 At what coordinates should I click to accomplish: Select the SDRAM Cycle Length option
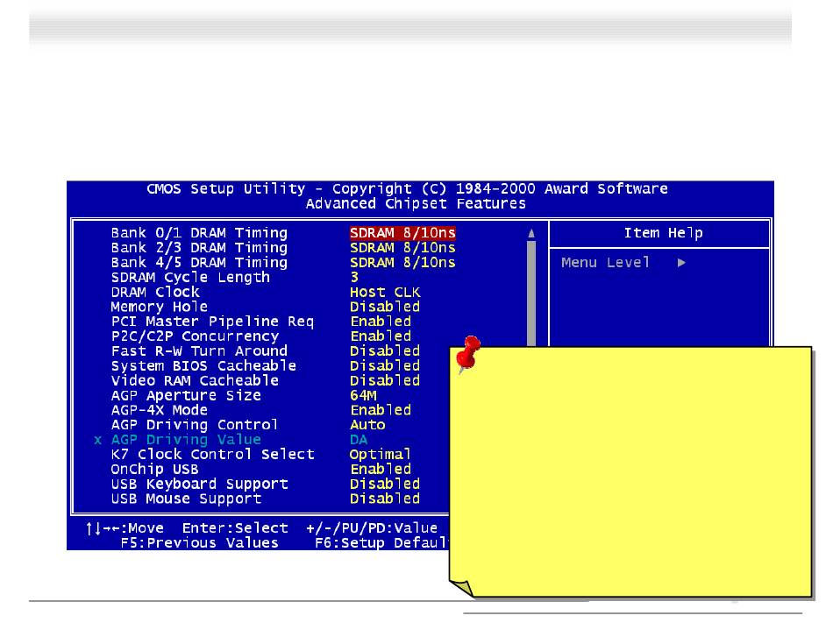190,278
